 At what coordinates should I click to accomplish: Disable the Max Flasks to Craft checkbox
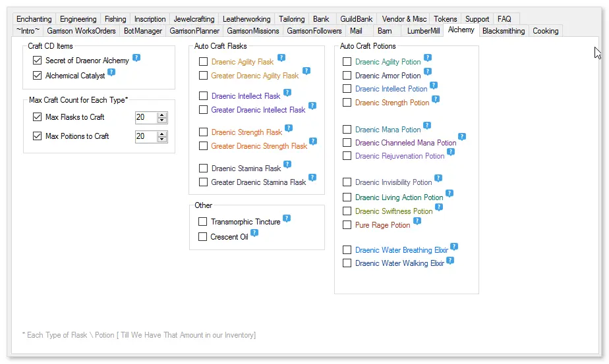tap(38, 117)
